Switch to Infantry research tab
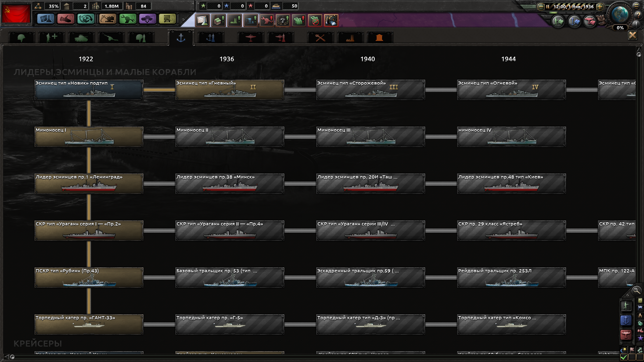The height and width of the screenshot is (362, 644). 21,38
